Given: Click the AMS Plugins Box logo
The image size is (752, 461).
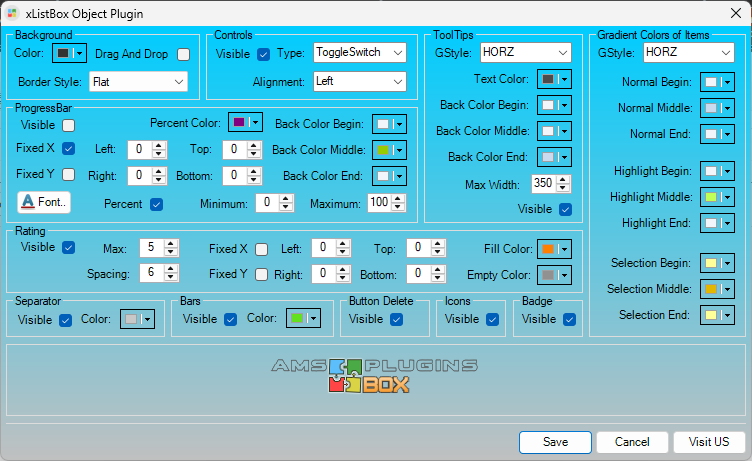Looking at the screenshot, I should click(x=375, y=375).
